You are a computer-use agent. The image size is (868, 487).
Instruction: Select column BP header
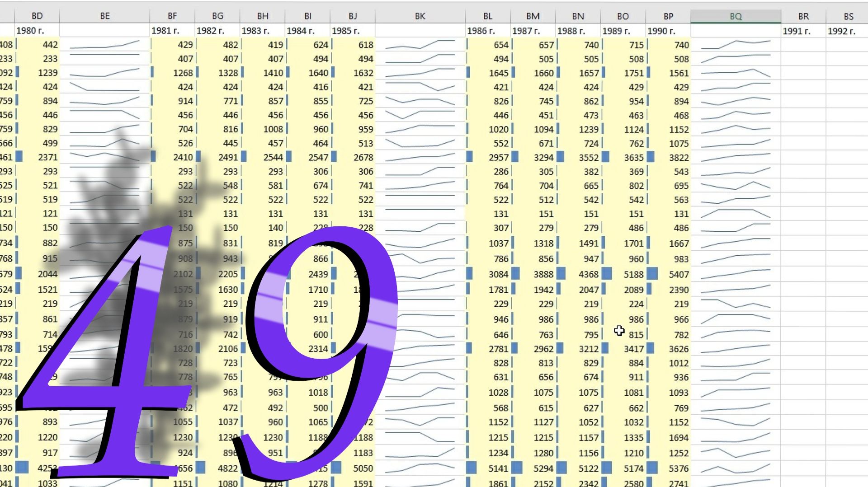[x=668, y=16]
